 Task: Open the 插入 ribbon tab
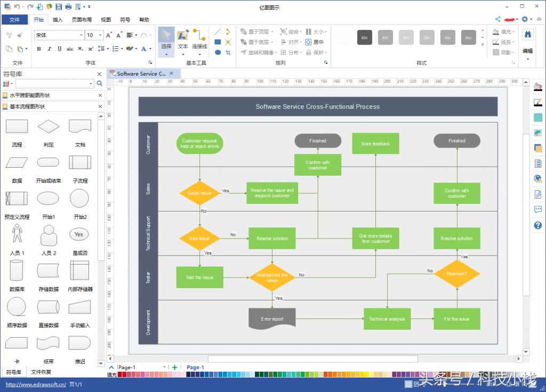pos(58,20)
